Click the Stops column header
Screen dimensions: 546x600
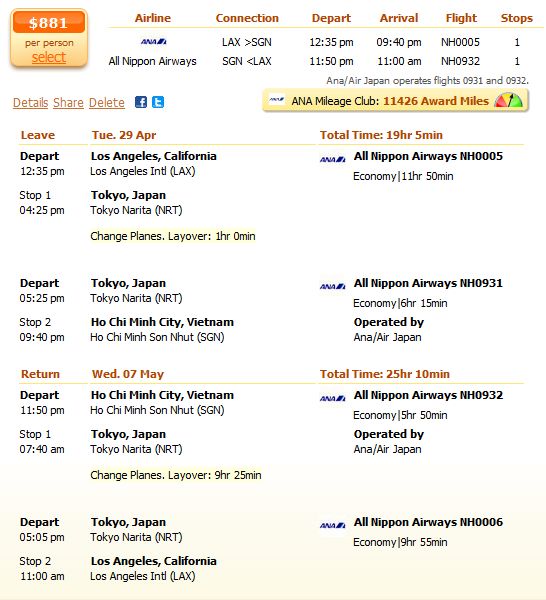[517, 18]
